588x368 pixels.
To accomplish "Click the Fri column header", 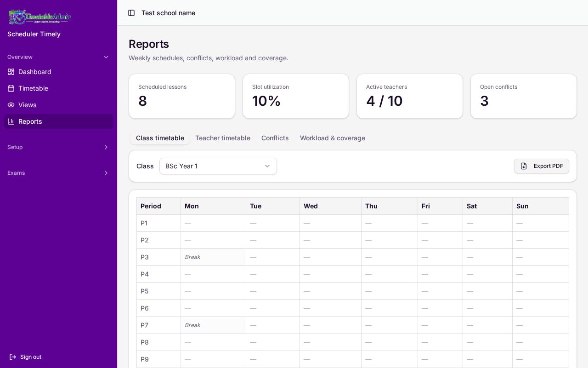I will [440, 206].
